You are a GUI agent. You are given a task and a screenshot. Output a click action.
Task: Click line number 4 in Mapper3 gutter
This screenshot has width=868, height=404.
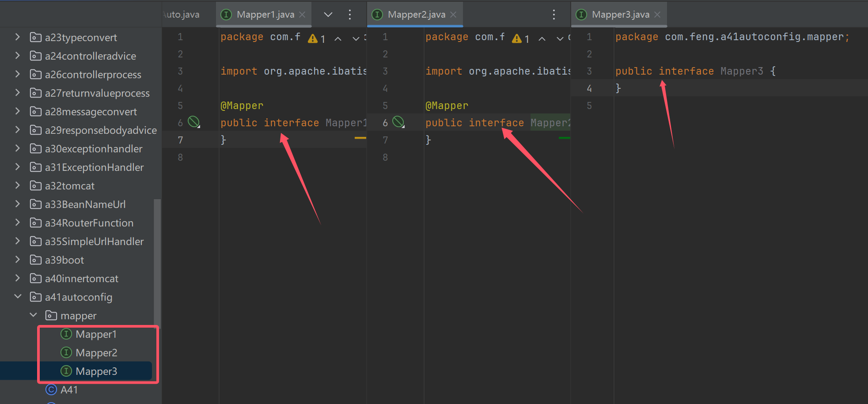tap(589, 88)
